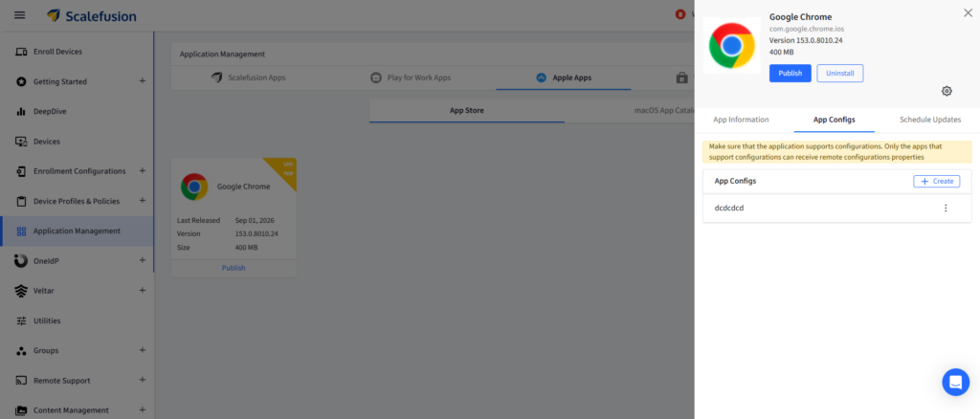Screen dimensions: 980x419
Task: Select the App Store sub-tab
Action: tap(467, 111)
